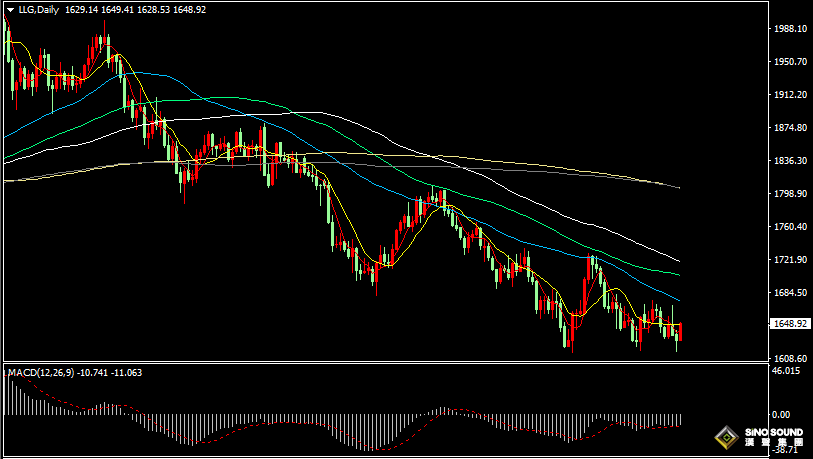
Task: Click the 1988.10 price axis label
Action: point(789,29)
